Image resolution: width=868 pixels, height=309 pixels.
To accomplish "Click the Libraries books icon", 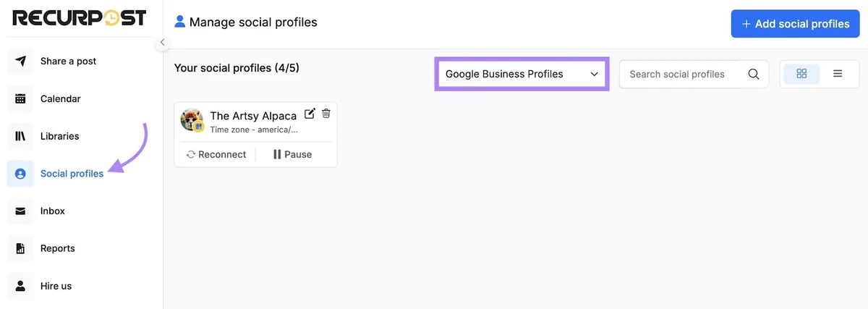I will (x=20, y=136).
